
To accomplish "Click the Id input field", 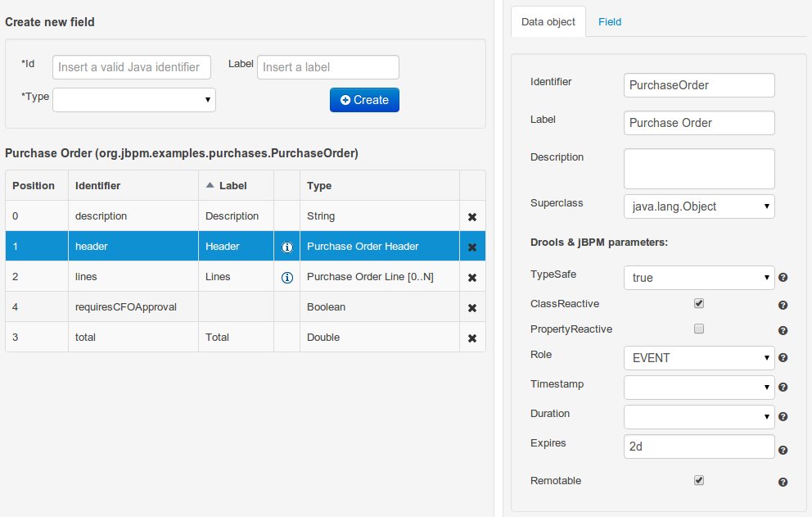I will 132,67.
